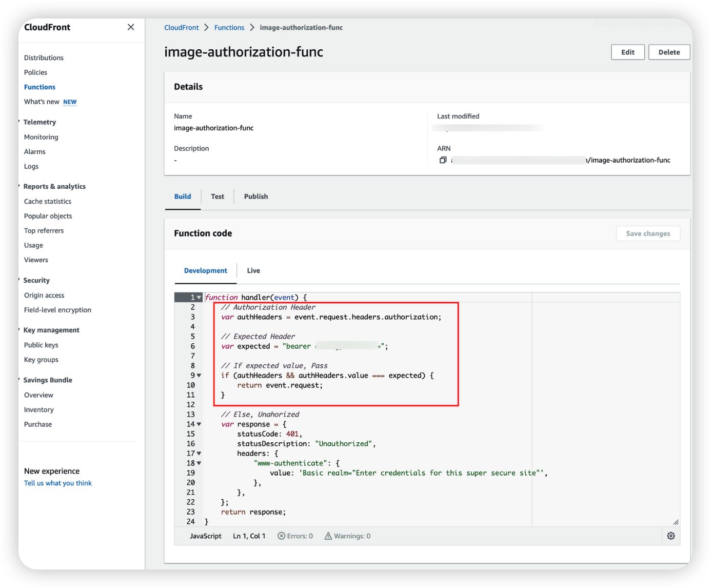Image resolution: width=711 pixels, height=588 pixels.
Task: Click line number 15 in the gutter
Action: click(191, 434)
